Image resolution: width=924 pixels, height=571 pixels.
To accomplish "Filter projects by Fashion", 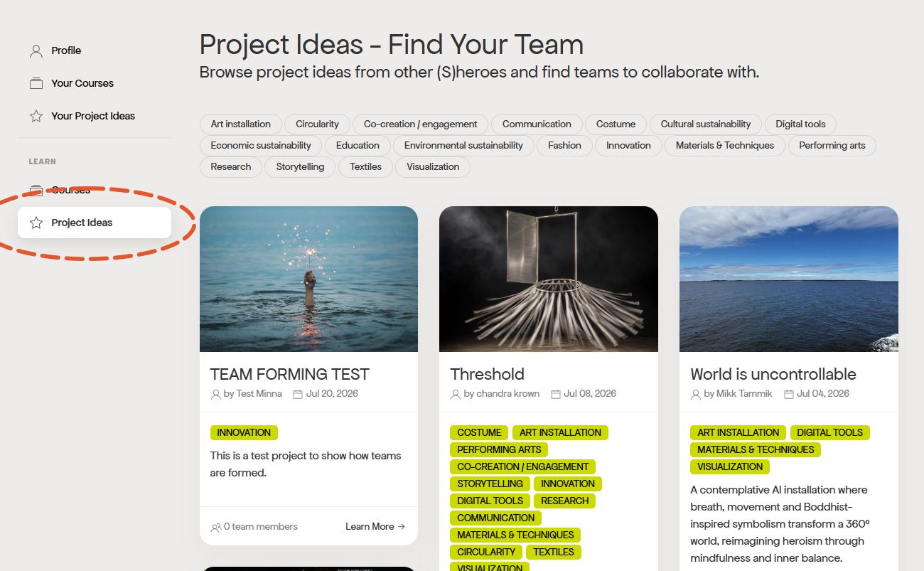I will click(x=564, y=145).
